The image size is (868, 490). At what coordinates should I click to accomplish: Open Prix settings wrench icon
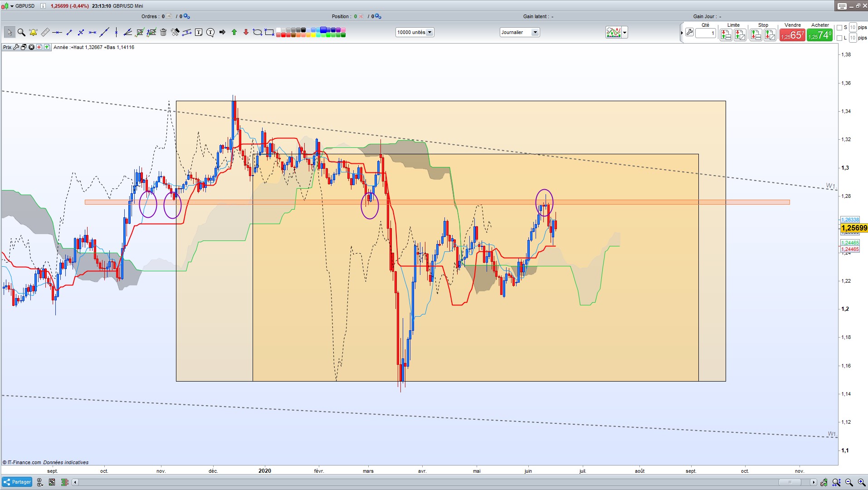click(16, 47)
